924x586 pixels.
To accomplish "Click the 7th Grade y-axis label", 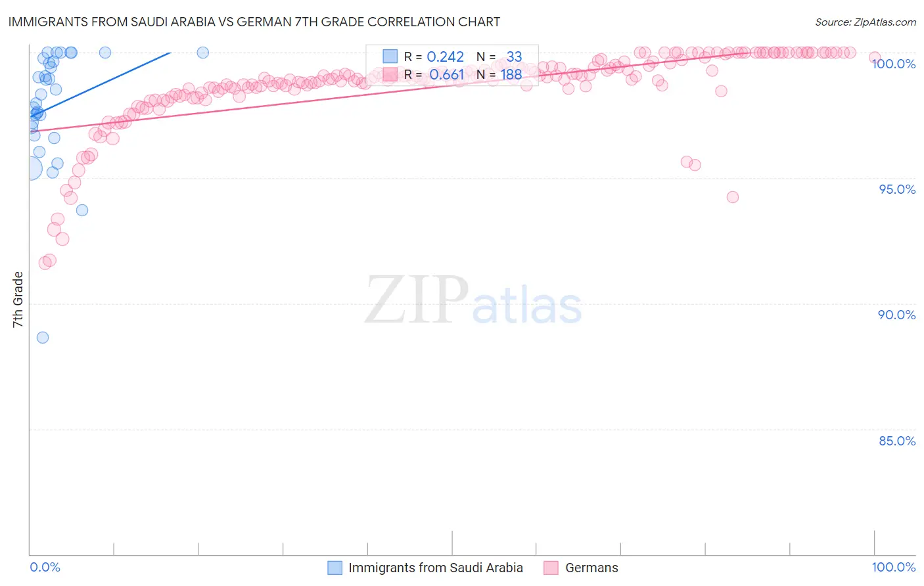I will 18,300.
